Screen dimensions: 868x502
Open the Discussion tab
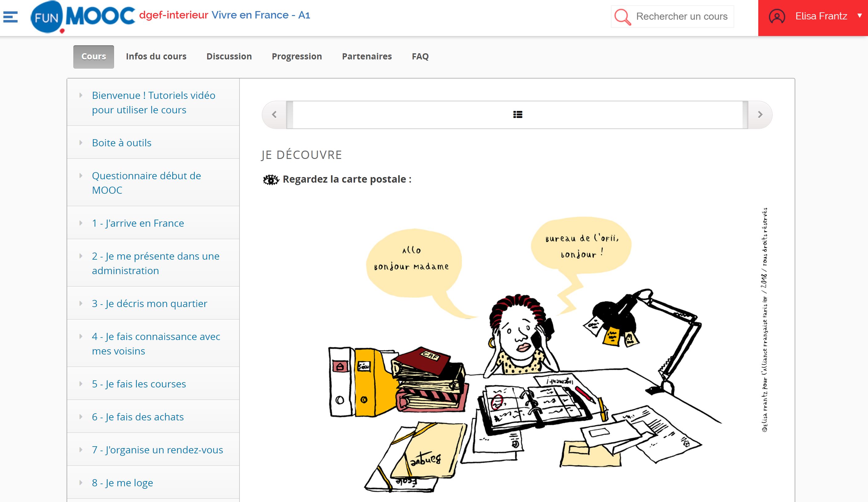(229, 56)
